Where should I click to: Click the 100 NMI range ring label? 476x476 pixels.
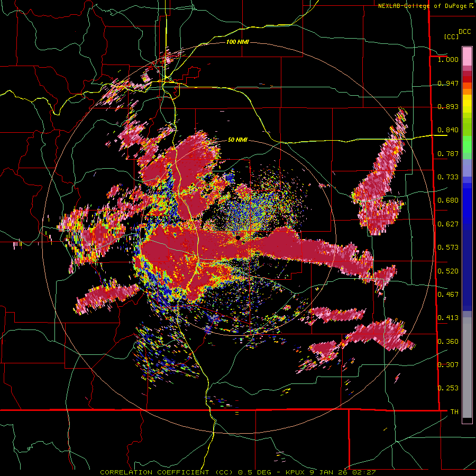tap(237, 42)
